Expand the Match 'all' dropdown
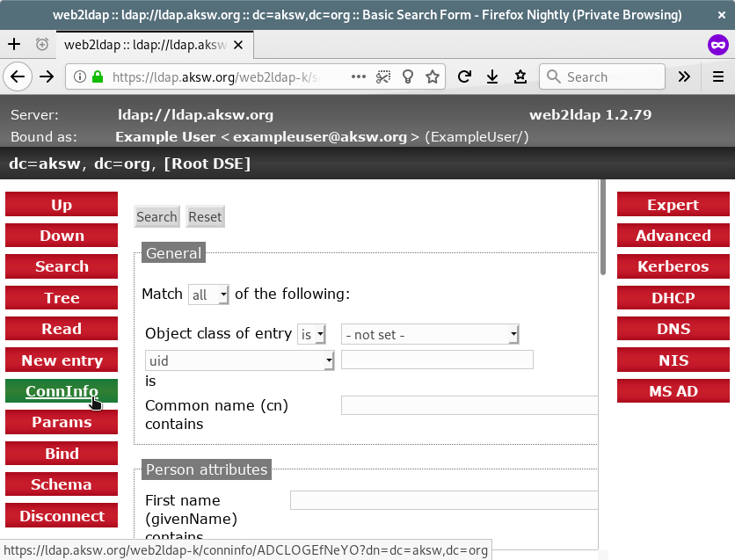The height and width of the screenshot is (560, 735). [x=209, y=295]
